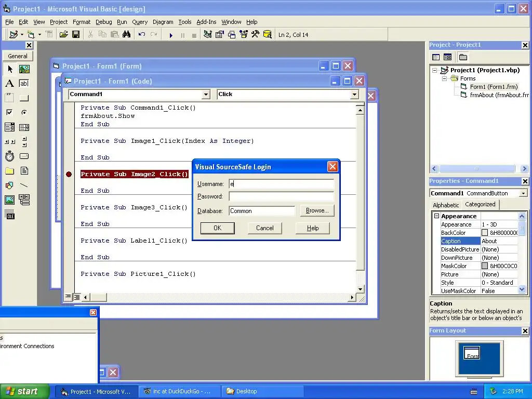Select the CheckBox control in the toolbox
532x399 pixels.
pyautogui.click(x=10, y=112)
